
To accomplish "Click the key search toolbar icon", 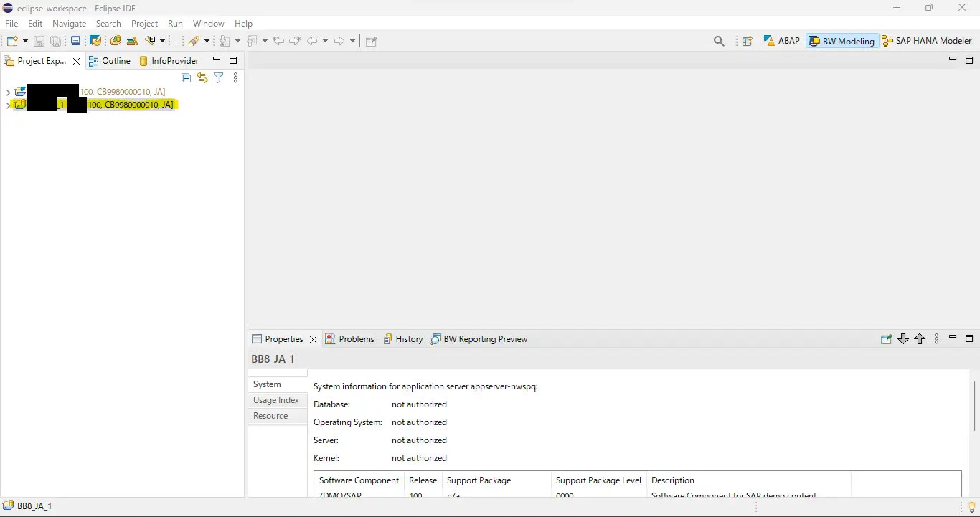I will 151,41.
